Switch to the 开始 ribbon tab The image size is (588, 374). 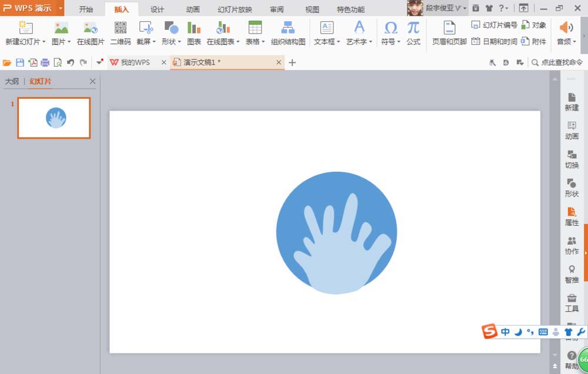coord(86,9)
